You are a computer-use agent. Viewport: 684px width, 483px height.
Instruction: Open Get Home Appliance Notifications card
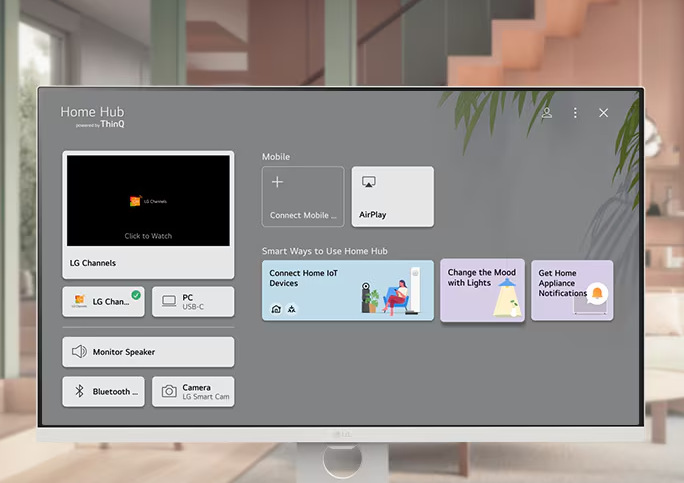[x=572, y=291]
